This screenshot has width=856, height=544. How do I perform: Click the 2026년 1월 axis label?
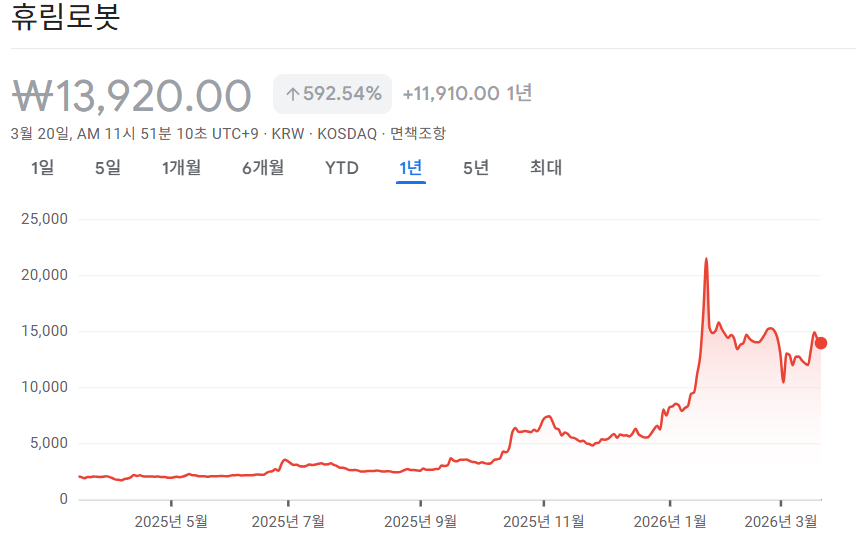pyautogui.click(x=670, y=522)
